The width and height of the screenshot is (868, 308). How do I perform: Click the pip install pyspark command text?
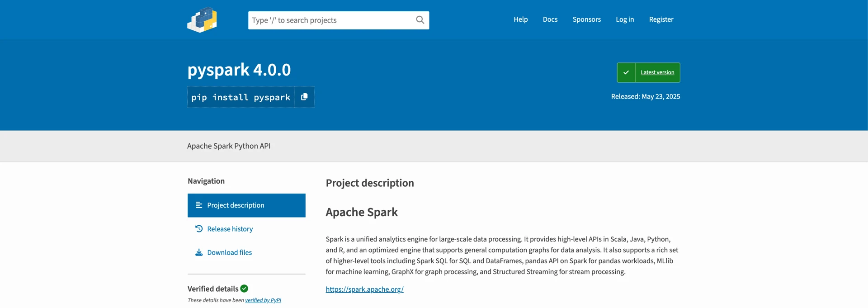241,97
